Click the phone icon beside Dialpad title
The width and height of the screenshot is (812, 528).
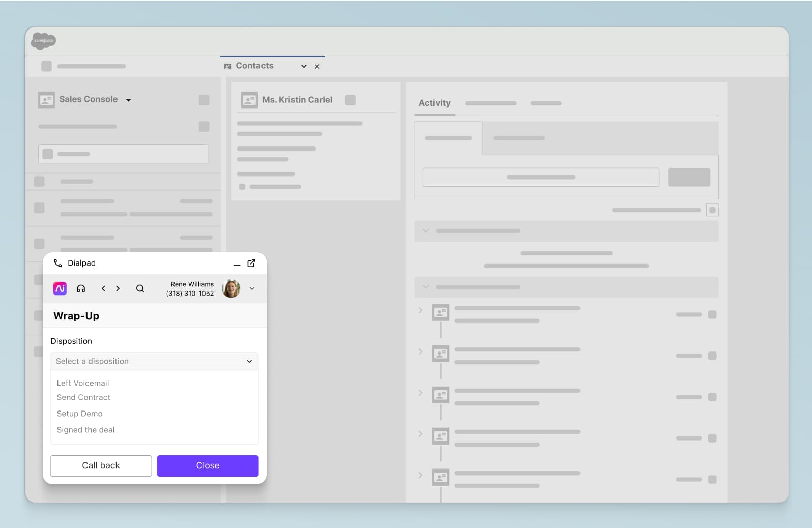pyautogui.click(x=58, y=263)
